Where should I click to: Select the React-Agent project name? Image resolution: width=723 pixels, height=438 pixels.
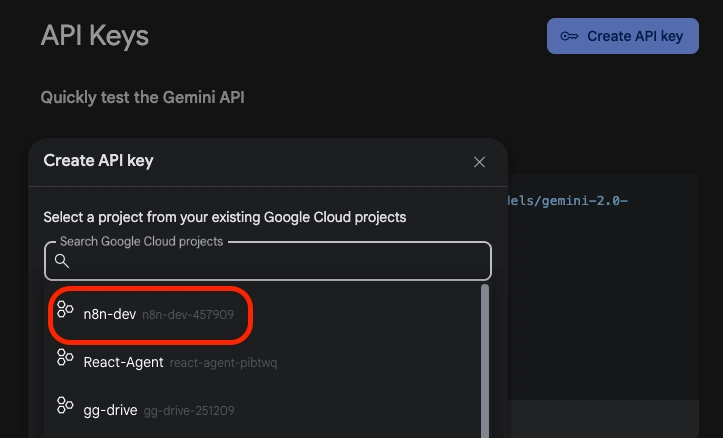click(123, 362)
